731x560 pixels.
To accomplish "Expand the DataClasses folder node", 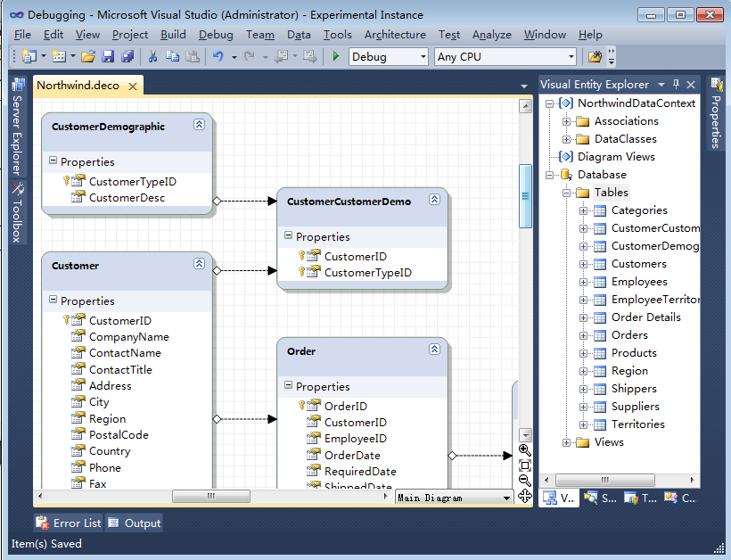I will click(x=566, y=139).
